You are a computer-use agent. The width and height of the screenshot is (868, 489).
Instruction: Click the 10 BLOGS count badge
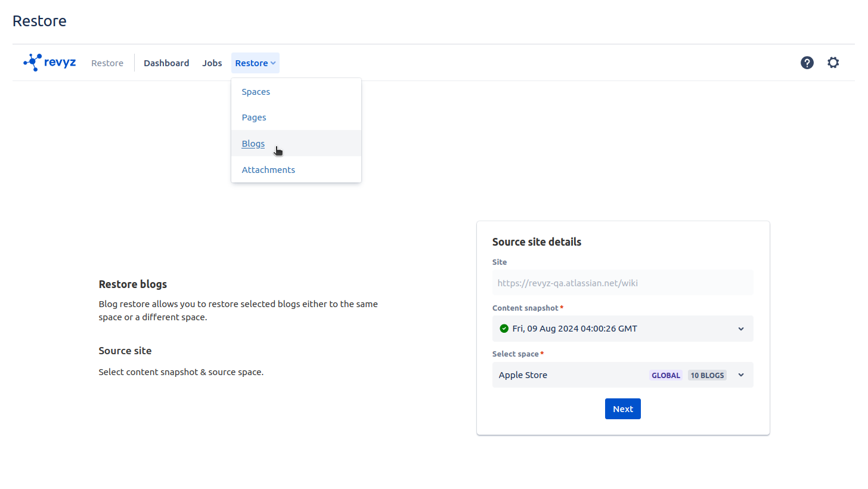pos(707,375)
